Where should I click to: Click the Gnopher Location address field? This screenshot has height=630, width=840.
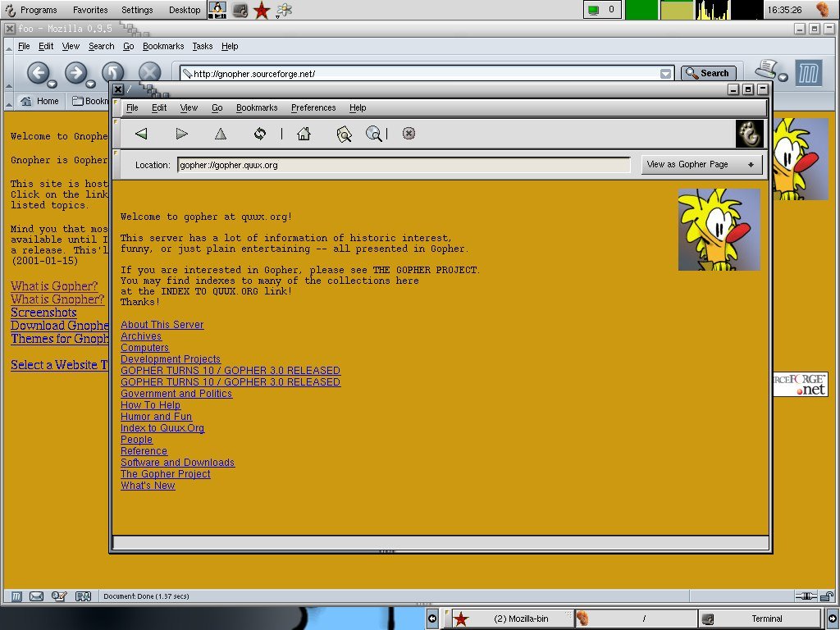point(403,165)
